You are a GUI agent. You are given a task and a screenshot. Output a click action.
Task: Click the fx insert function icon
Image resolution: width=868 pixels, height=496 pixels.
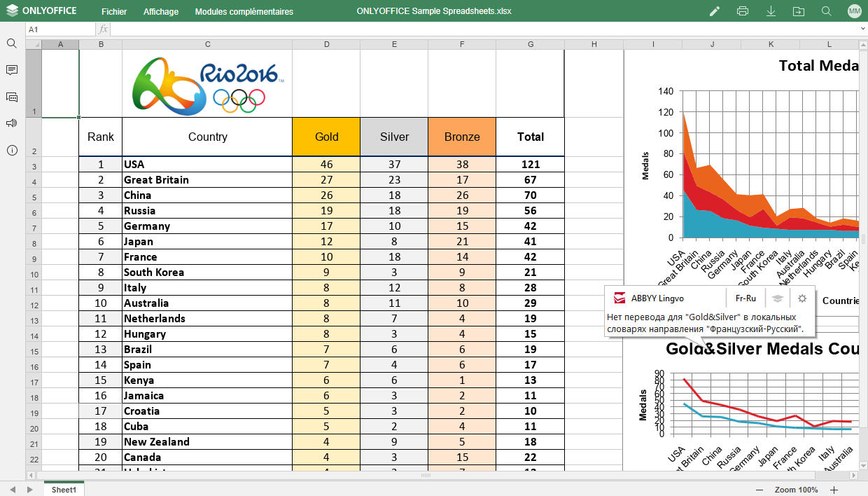104,29
